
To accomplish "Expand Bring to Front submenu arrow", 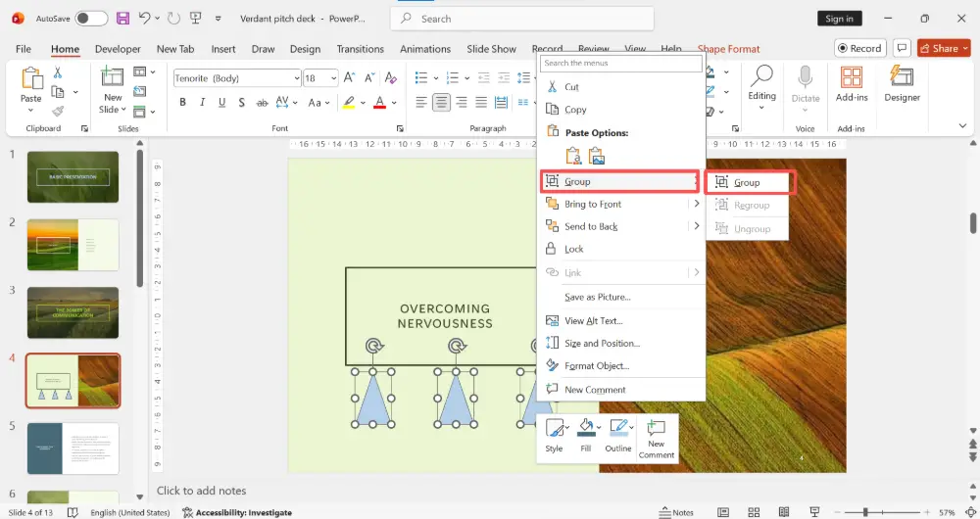I will tap(696, 204).
